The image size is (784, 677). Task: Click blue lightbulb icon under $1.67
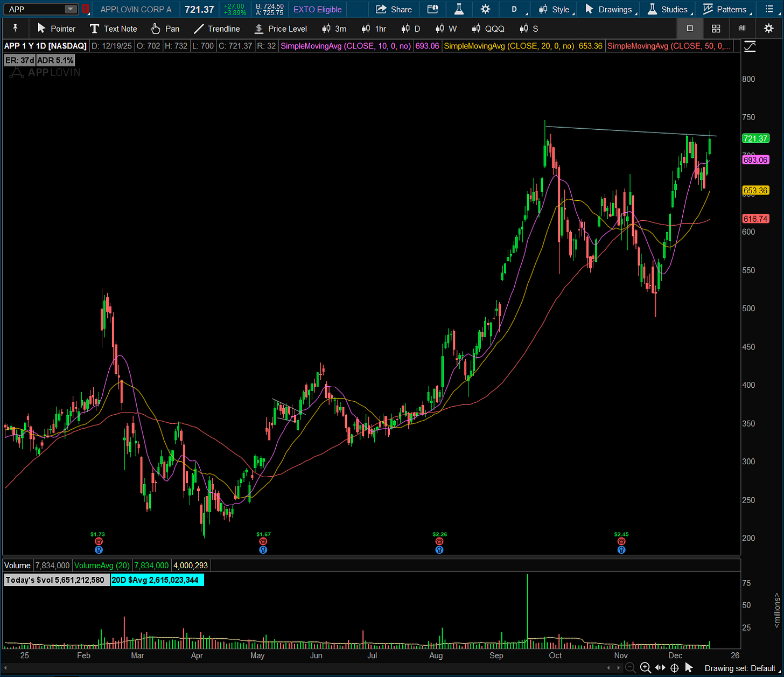263,550
